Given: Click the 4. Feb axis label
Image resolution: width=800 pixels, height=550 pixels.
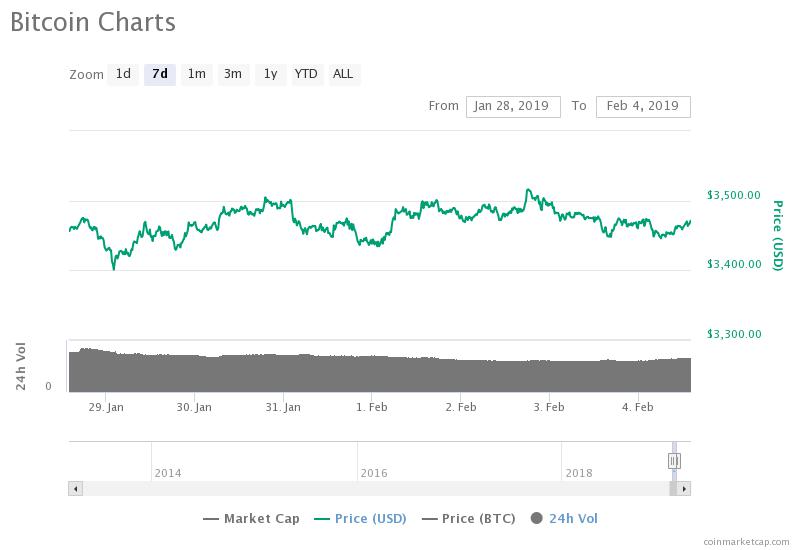Looking at the screenshot, I should coord(638,407).
